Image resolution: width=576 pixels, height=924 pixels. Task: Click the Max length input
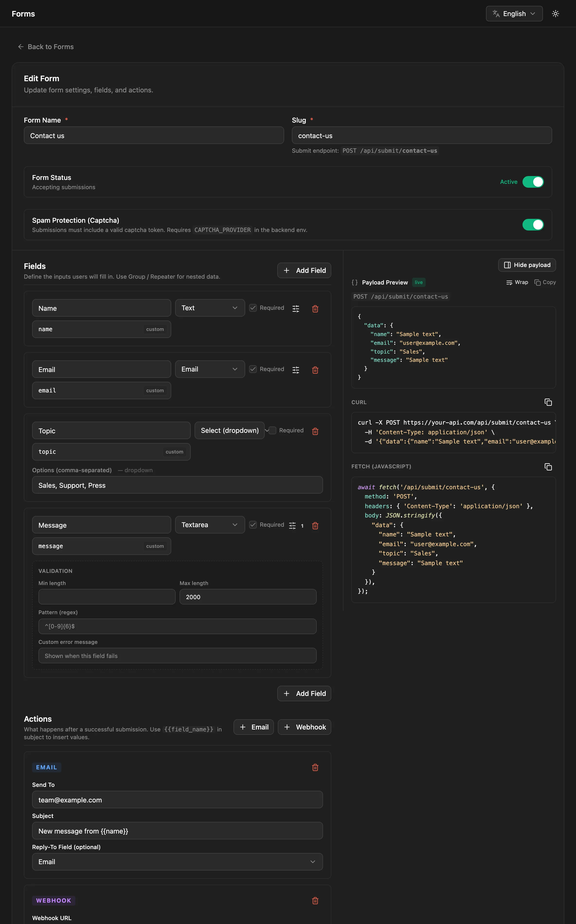[x=248, y=596]
